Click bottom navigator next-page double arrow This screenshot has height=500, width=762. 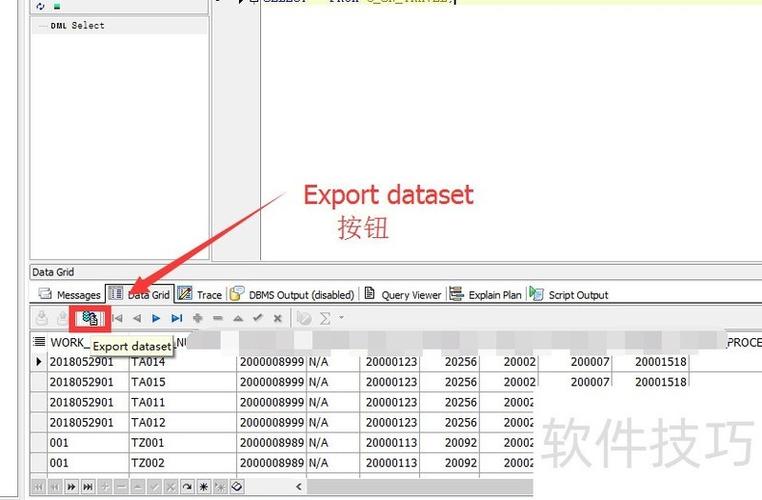point(71,486)
